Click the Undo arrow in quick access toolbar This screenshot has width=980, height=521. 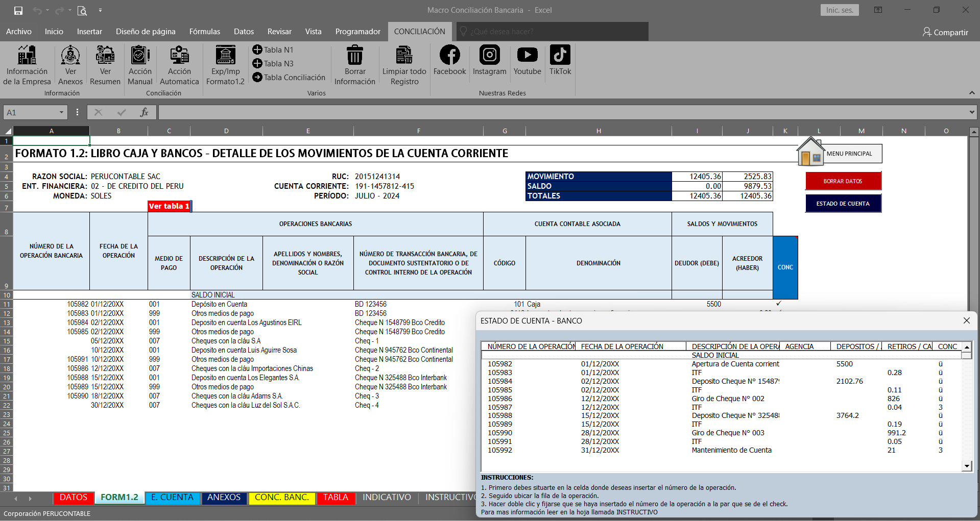[37, 10]
